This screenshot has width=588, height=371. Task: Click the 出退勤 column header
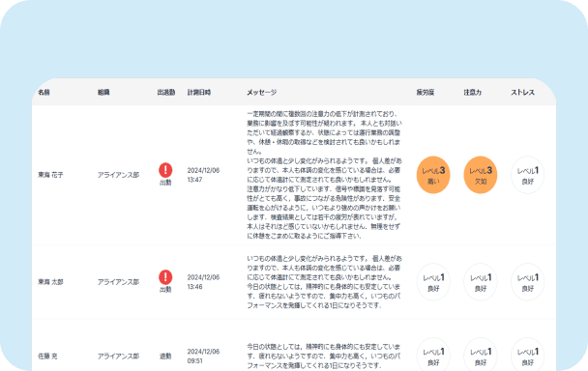[166, 92]
